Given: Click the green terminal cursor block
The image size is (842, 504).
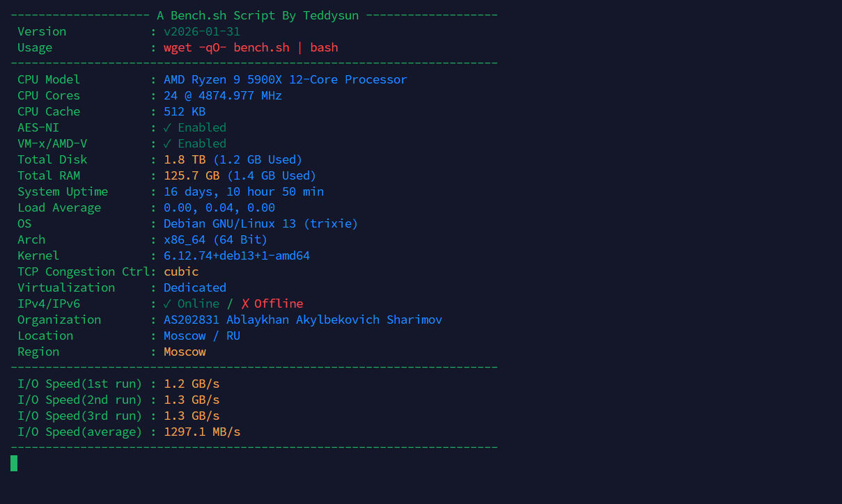Looking at the screenshot, I should click(14, 463).
